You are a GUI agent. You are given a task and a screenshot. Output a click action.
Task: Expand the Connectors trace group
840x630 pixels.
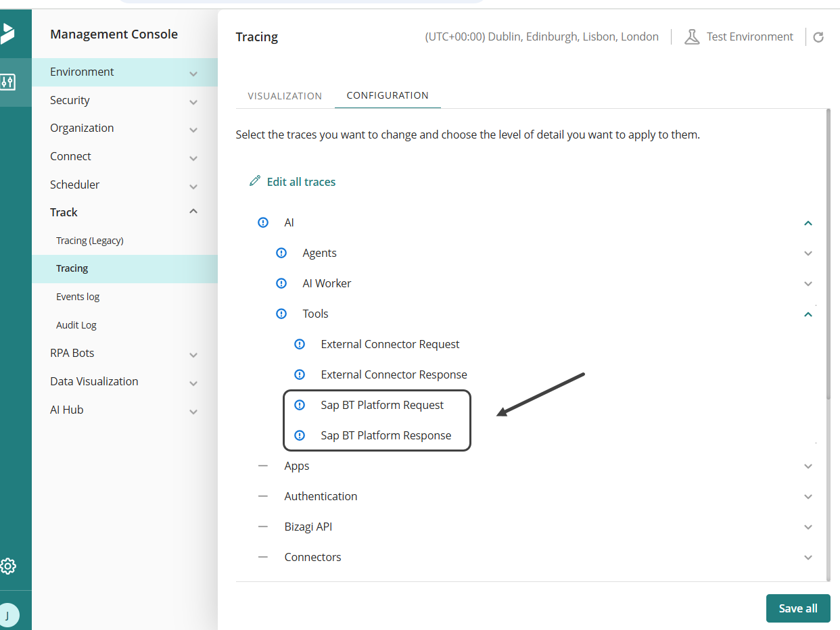click(808, 558)
